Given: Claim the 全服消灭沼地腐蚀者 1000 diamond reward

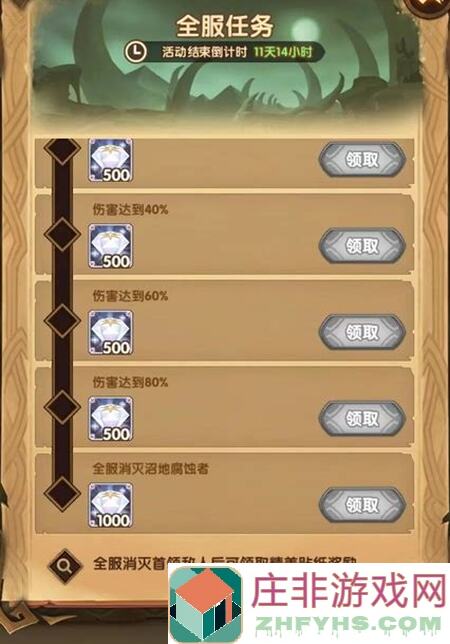Looking at the screenshot, I should (x=362, y=505).
